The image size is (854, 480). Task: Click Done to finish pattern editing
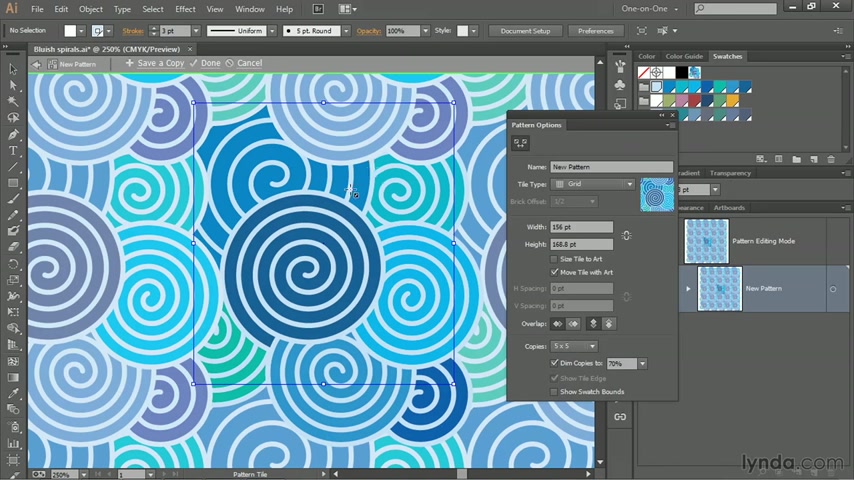click(x=205, y=63)
